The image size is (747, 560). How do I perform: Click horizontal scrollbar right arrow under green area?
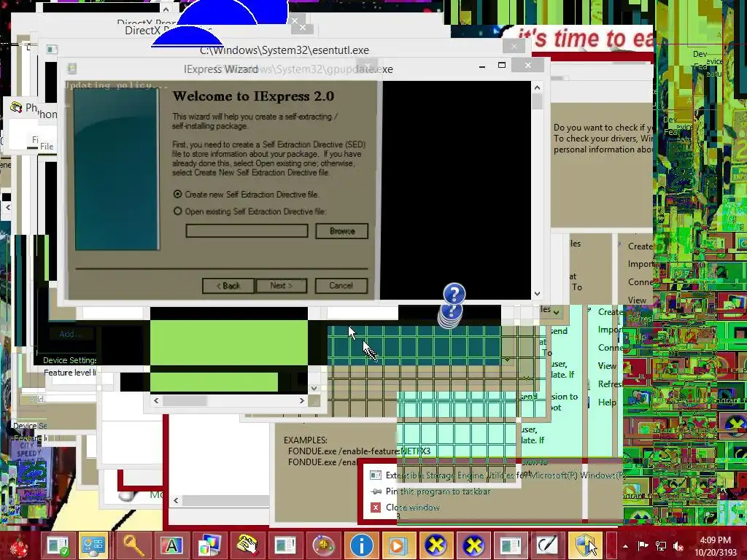click(301, 401)
